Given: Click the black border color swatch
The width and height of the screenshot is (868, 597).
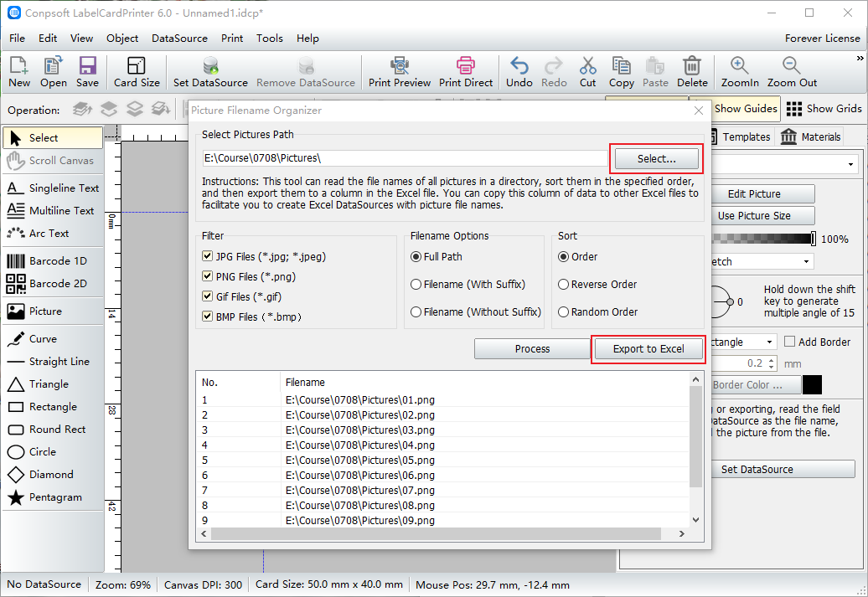Looking at the screenshot, I should coord(812,384).
